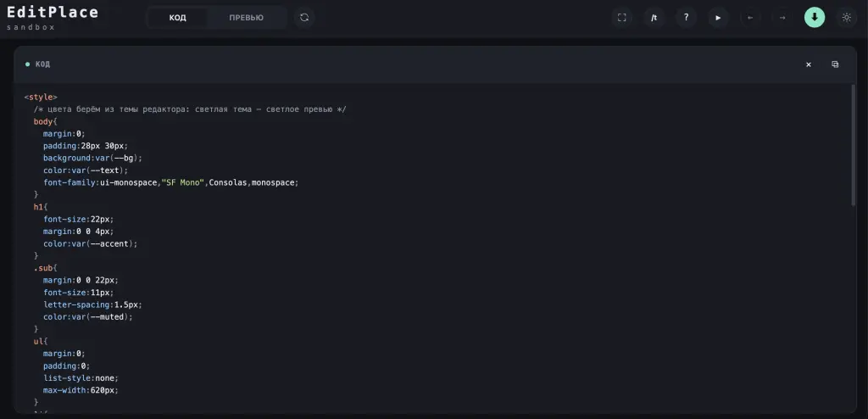Download with the green arrow button
The height and width of the screenshot is (419, 868).
(x=815, y=18)
